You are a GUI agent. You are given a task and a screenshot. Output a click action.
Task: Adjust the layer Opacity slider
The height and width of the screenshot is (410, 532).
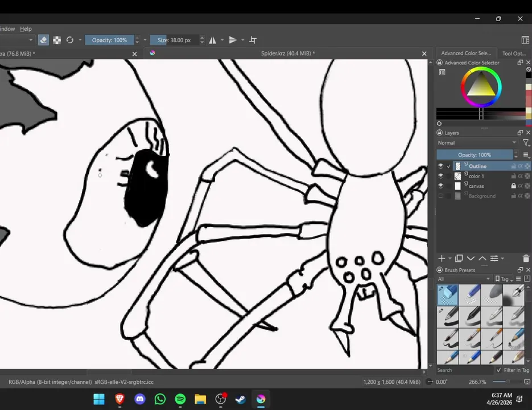click(x=475, y=155)
